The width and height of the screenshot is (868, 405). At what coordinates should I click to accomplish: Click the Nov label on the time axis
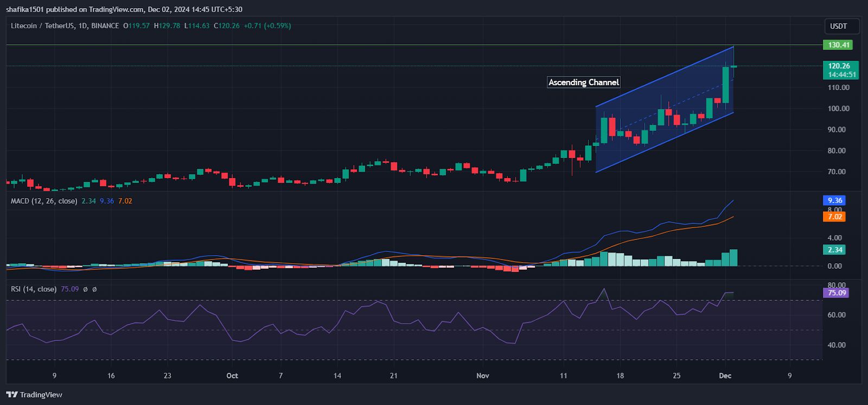483,376
